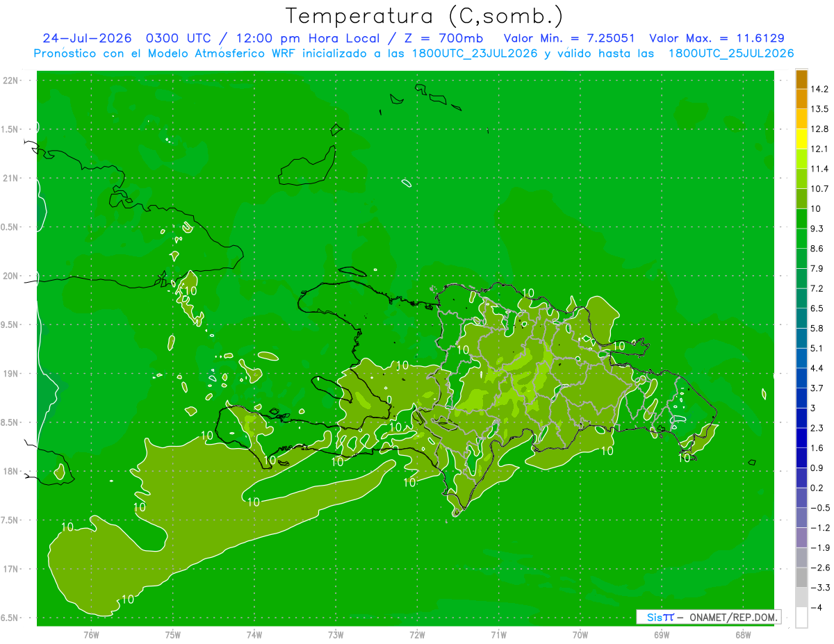
Task: Pick the white swatch below -4
Action: tap(801, 618)
